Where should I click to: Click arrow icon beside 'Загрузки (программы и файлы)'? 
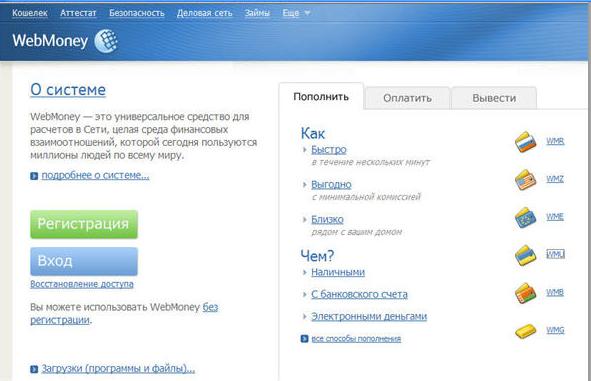(34, 369)
